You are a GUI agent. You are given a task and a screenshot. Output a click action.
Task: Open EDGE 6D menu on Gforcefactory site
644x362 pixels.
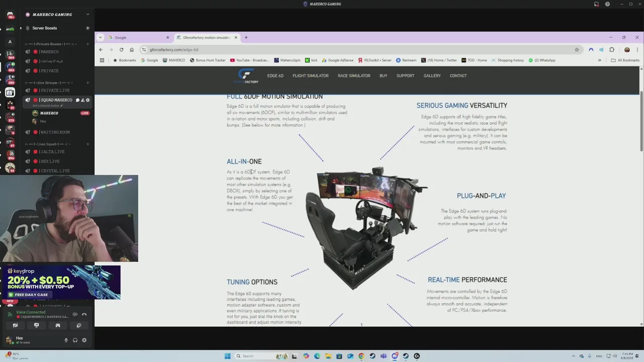pos(275,76)
